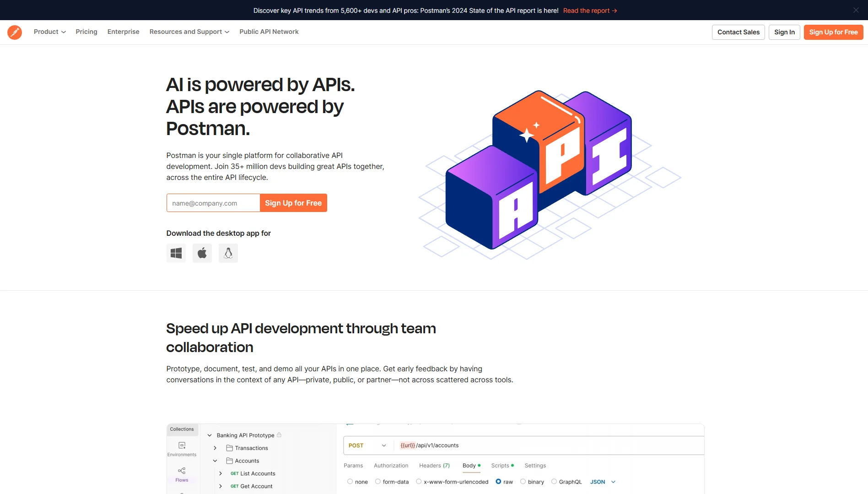Go to the Pricing page
Viewport: 868px width, 494px height.
point(86,32)
